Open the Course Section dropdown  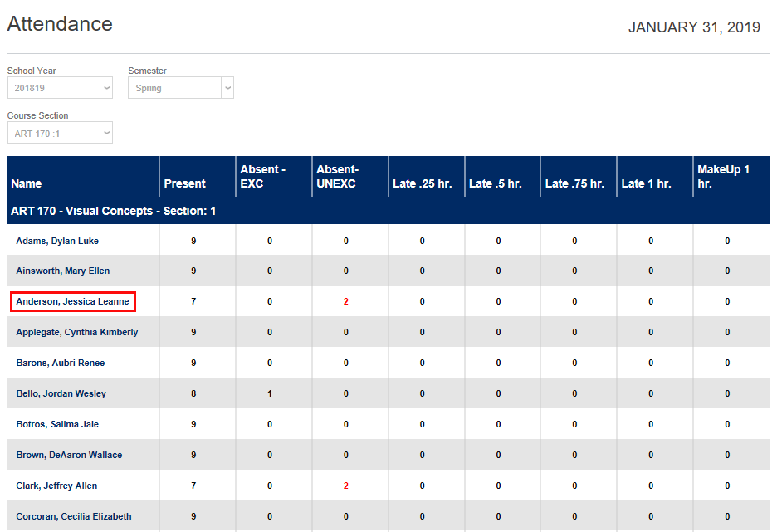(x=58, y=132)
